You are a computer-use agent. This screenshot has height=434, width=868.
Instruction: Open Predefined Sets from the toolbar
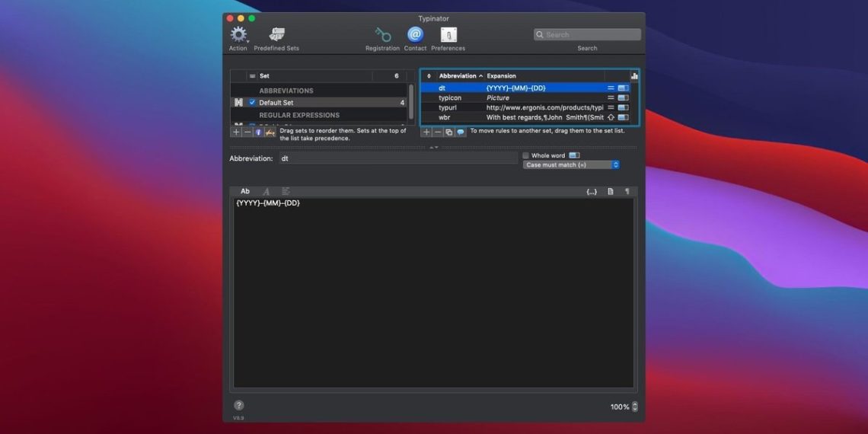coord(276,35)
